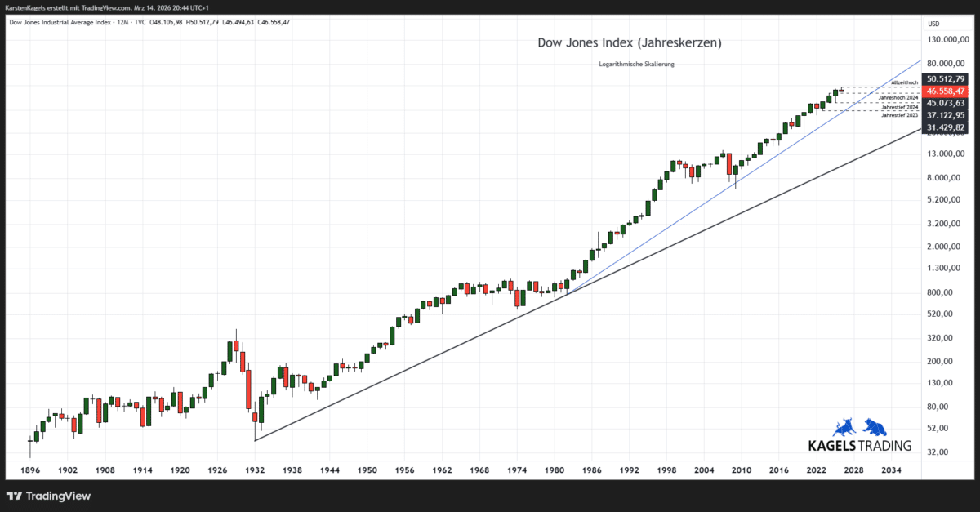The image size is (980, 512).
Task: Click the 1896 label on the time axis
Action: 30,470
